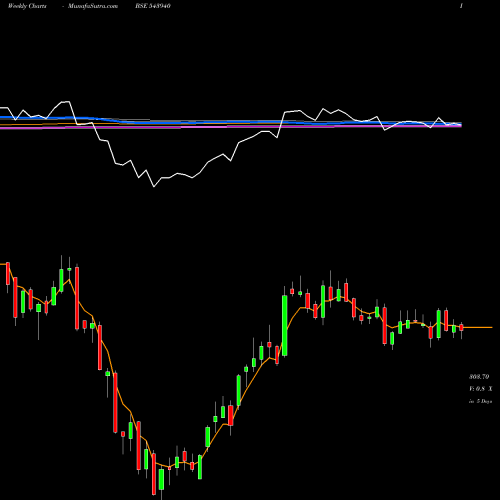
Task: Click the "MunafaSutra.com" label
Action: coord(93,6)
